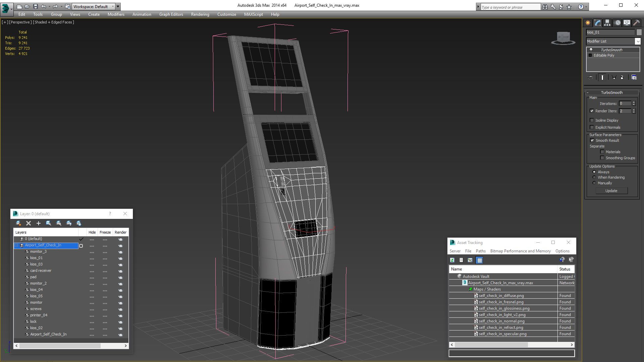
Task: Enable the Isoline Display checkbox
Action: coord(592,120)
